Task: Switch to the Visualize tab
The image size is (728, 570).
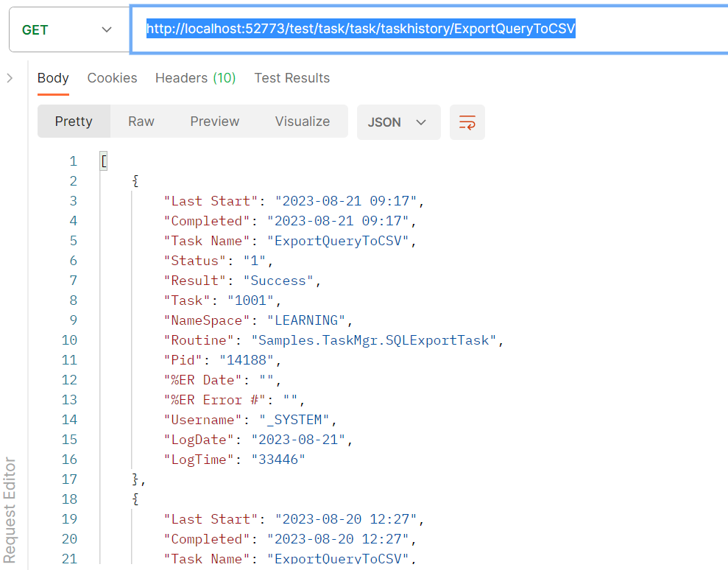Action: click(302, 122)
